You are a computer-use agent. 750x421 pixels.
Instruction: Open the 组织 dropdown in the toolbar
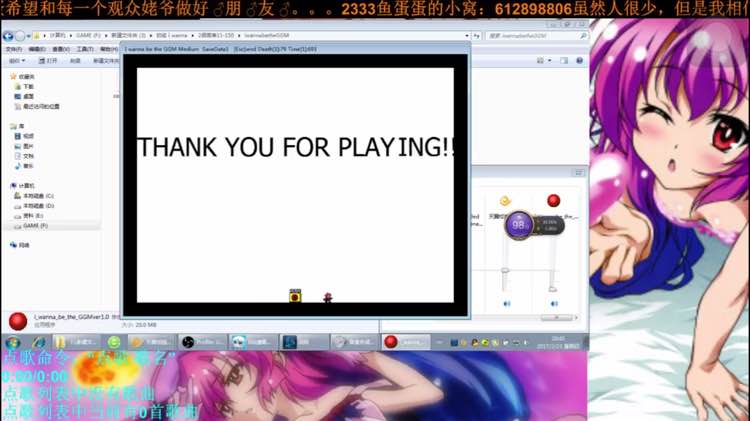coord(17,61)
